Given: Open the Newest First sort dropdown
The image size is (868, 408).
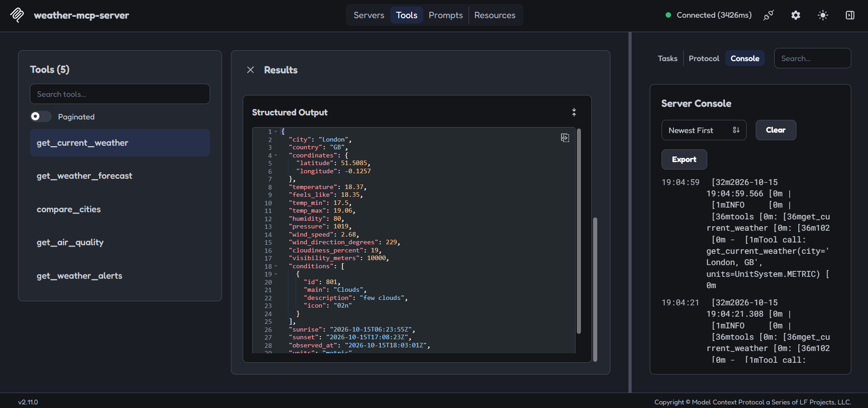Looking at the screenshot, I should pos(704,130).
